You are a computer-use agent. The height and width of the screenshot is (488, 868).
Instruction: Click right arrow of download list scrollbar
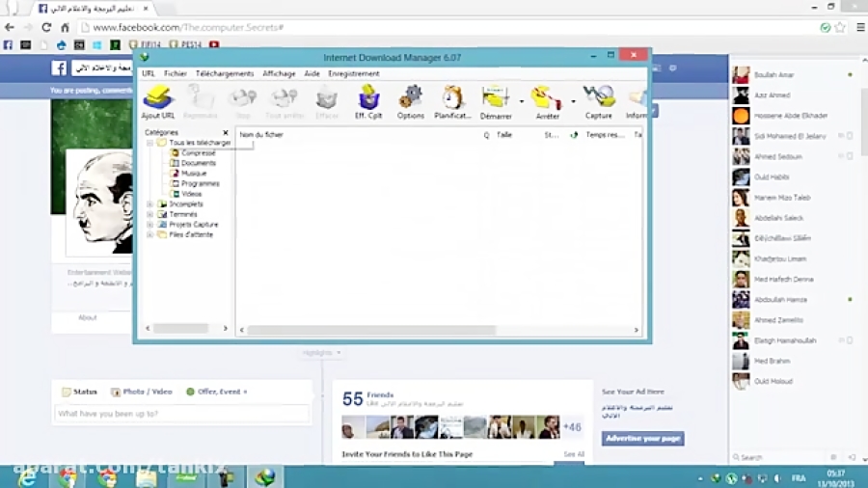click(637, 330)
